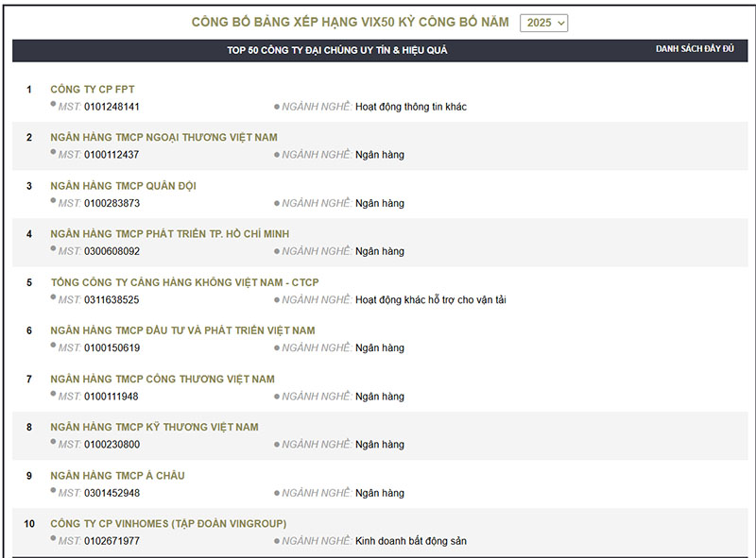Open NGÂN HÀNG TMCP NGOẠI THƯƠNG VIỆT NAM
The image size is (756, 558).
(163, 138)
